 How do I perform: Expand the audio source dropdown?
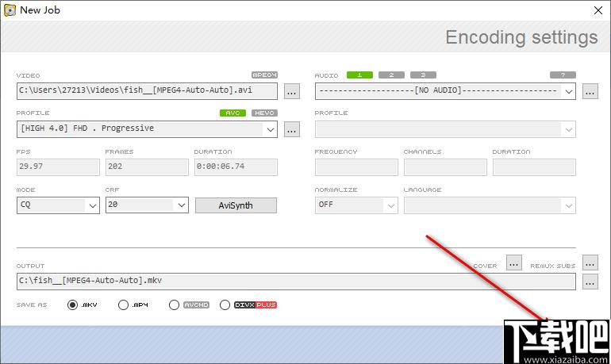click(569, 91)
